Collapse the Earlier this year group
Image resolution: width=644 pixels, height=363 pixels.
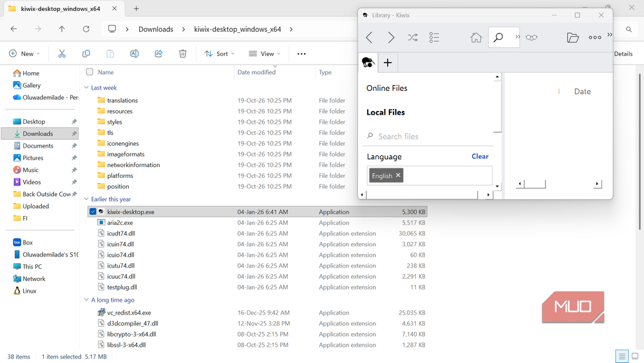tap(86, 199)
